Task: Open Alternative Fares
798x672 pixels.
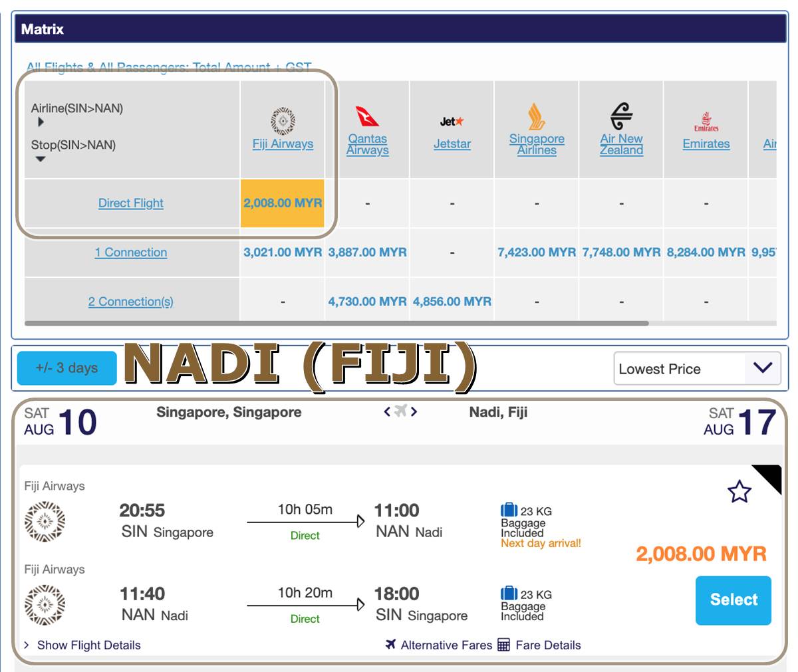Action: click(x=446, y=645)
